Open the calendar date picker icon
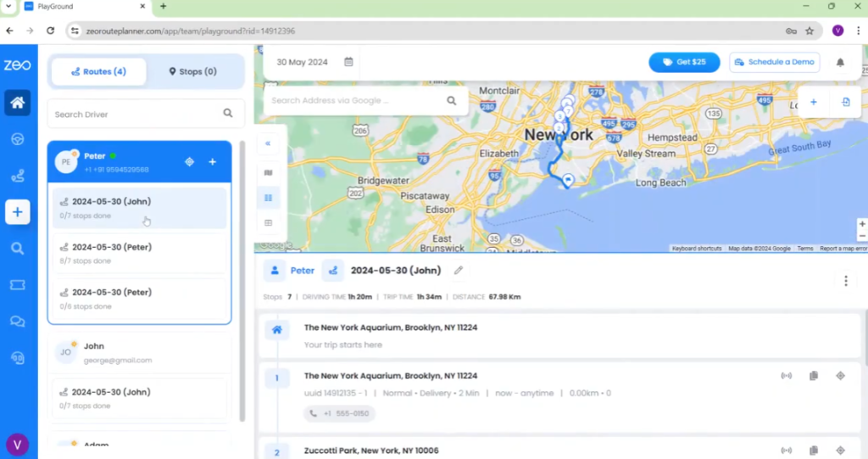The image size is (868, 459). click(348, 62)
